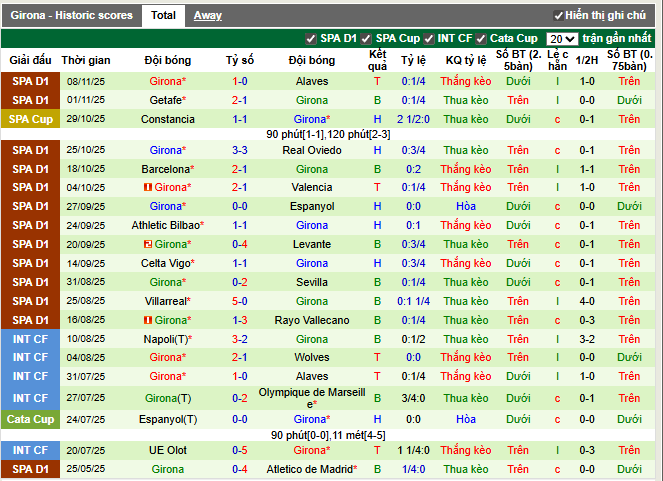Image resolution: width=663 pixels, height=481 pixels.
Task: Click the Giải đấu column header
Action: pyautogui.click(x=30, y=60)
